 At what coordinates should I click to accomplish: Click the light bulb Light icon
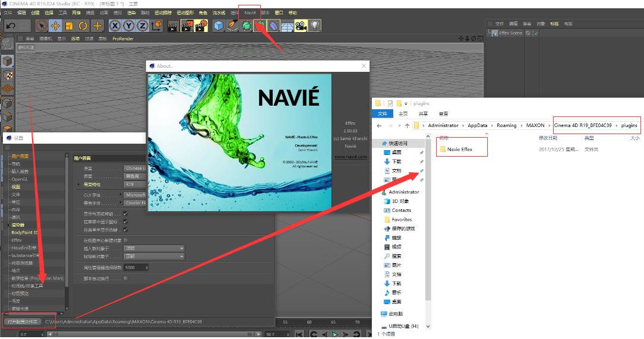tap(315, 26)
